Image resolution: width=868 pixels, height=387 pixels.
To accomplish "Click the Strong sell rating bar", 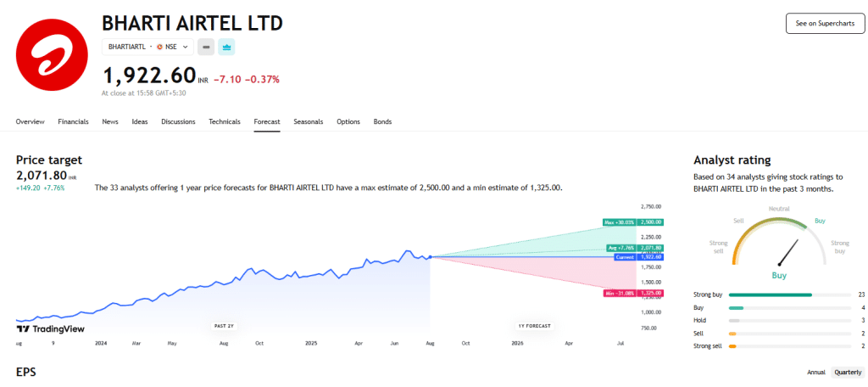I will (x=790, y=346).
